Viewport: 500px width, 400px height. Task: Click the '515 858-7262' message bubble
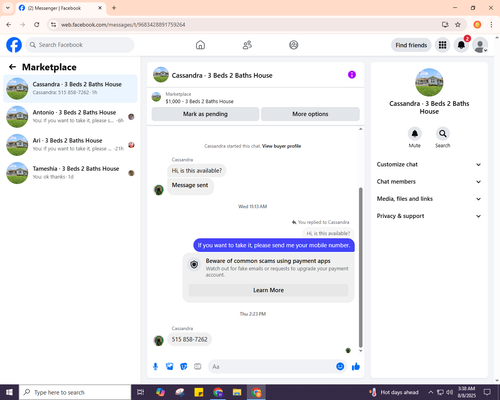pos(189,340)
